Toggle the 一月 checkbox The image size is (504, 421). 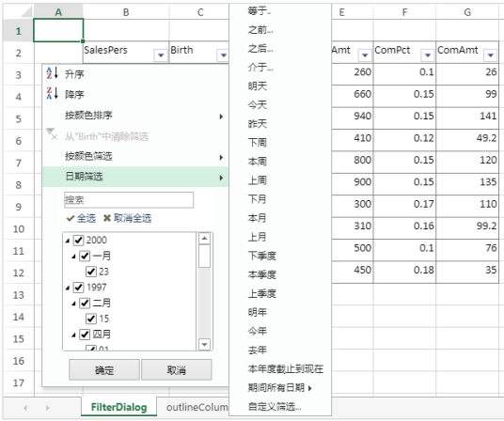[x=85, y=256]
